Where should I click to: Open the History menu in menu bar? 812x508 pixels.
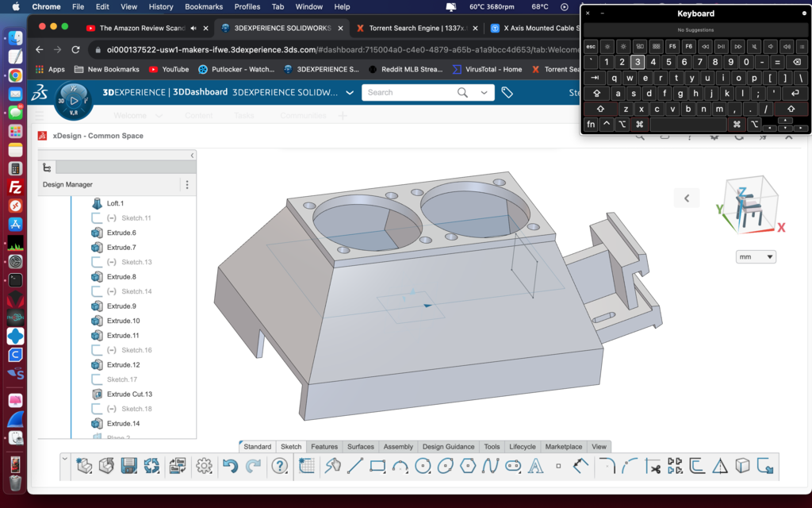[160, 6]
